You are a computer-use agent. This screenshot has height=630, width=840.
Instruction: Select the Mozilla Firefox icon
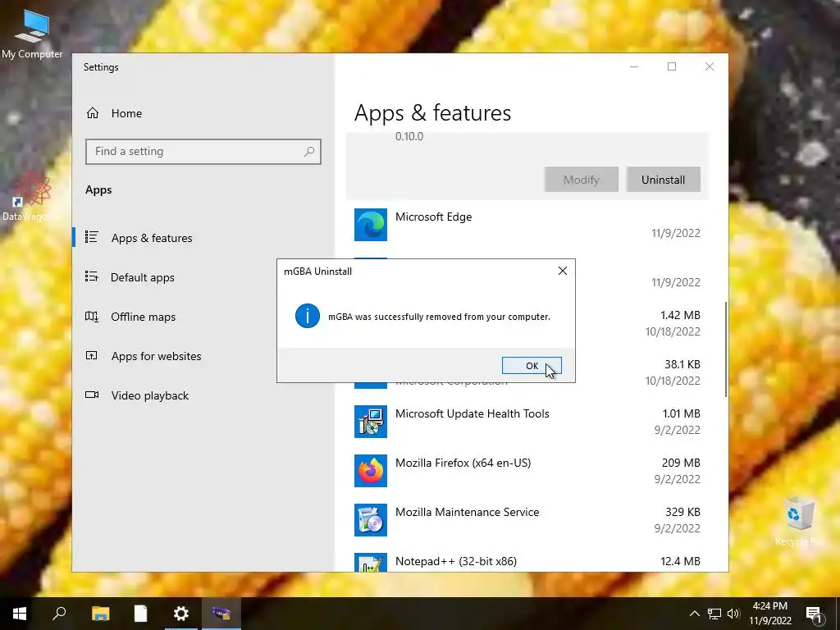371,471
